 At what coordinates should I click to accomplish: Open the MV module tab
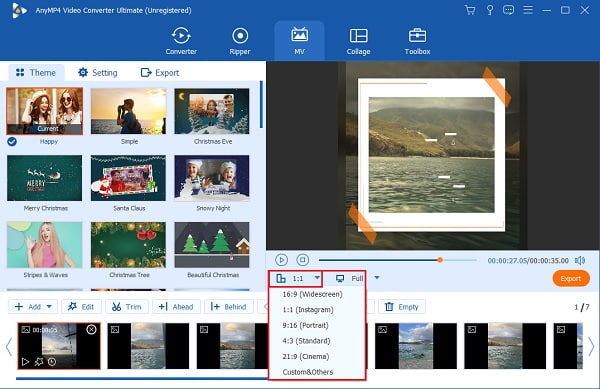coord(299,41)
